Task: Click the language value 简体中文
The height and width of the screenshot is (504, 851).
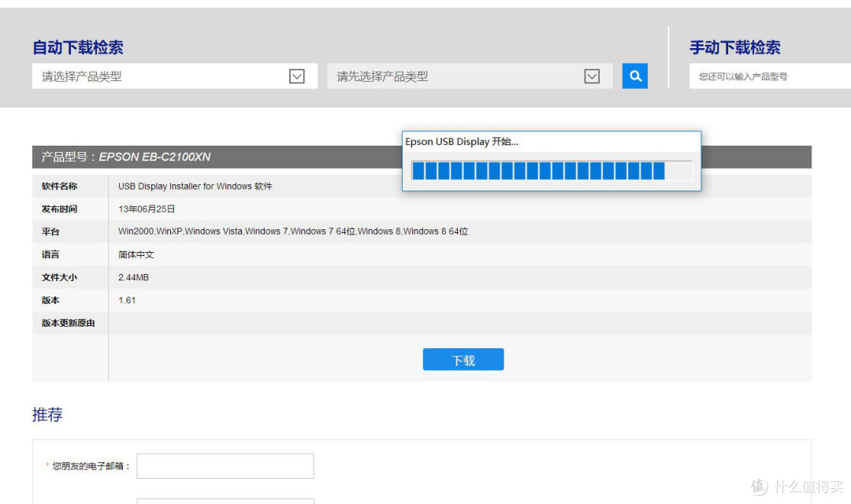Action: [x=136, y=254]
